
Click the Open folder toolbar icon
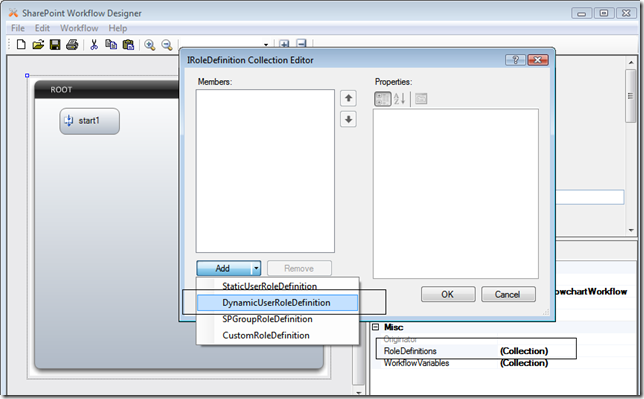[x=38, y=44]
